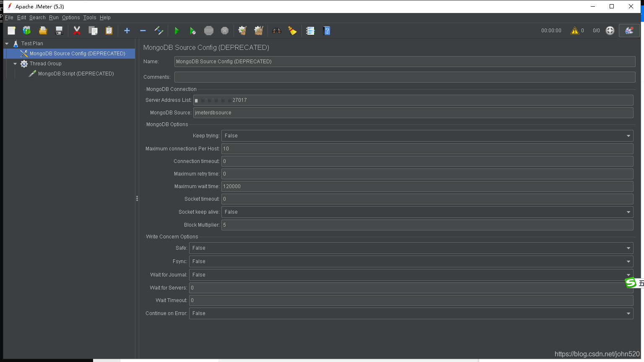Select Test Plan in the tree
The width and height of the screenshot is (644, 362).
click(32, 44)
